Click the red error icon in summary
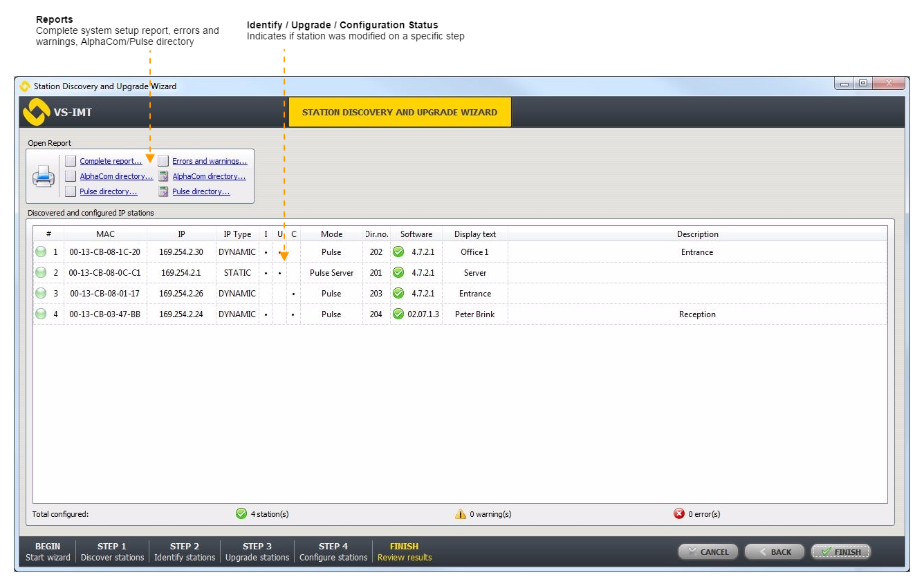 point(679,514)
